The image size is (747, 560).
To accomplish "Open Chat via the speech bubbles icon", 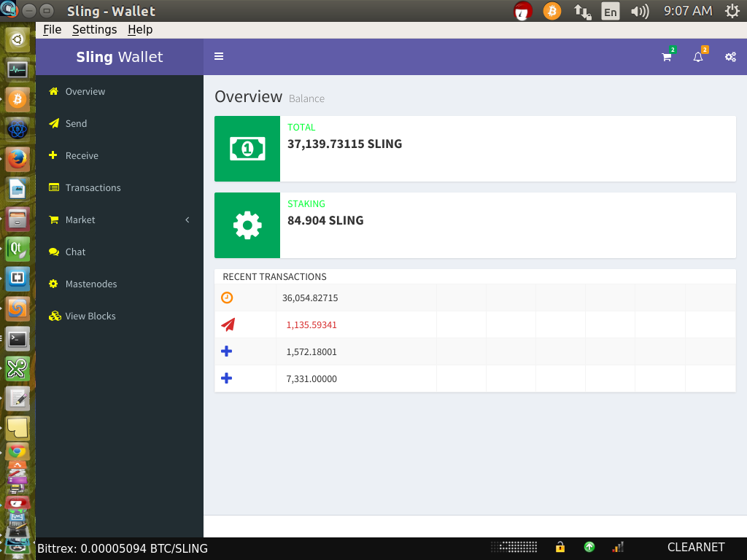I will pyautogui.click(x=54, y=252).
